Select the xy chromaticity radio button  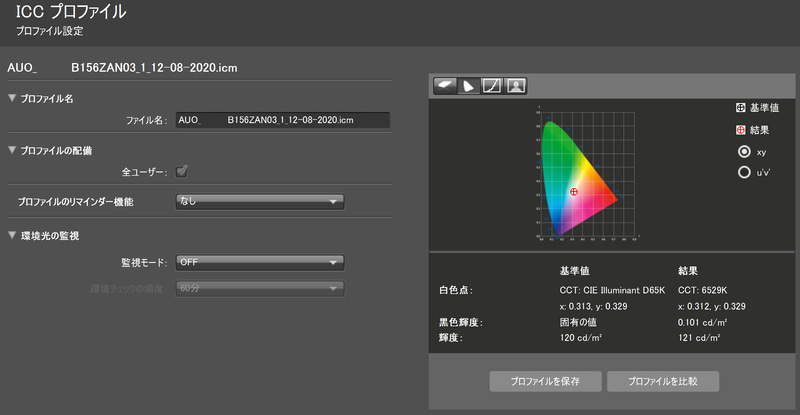click(x=744, y=152)
